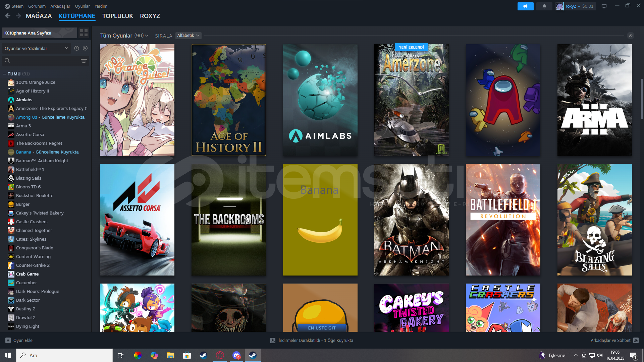Open Amerzone cover art
Image resolution: width=644 pixels, height=362 pixels.
pyautogui.click(x=412, y=100)
